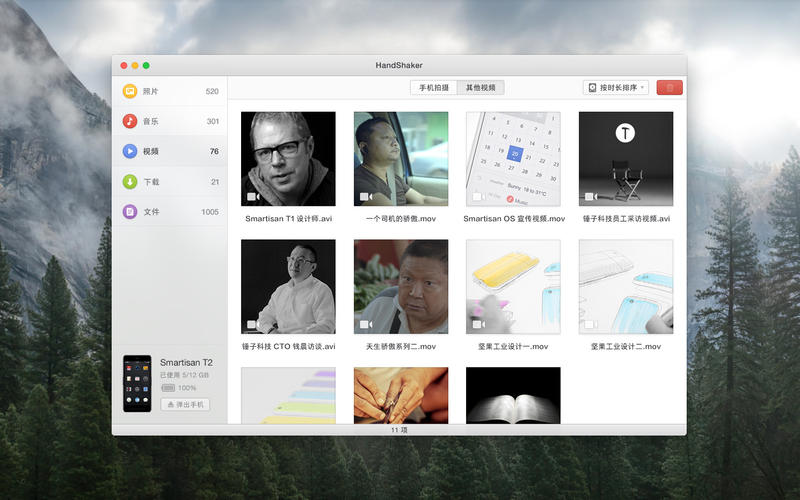Switch to the 其他视频 tab
The width and height of the screenshot is (800, 500).
click(481, 88)
